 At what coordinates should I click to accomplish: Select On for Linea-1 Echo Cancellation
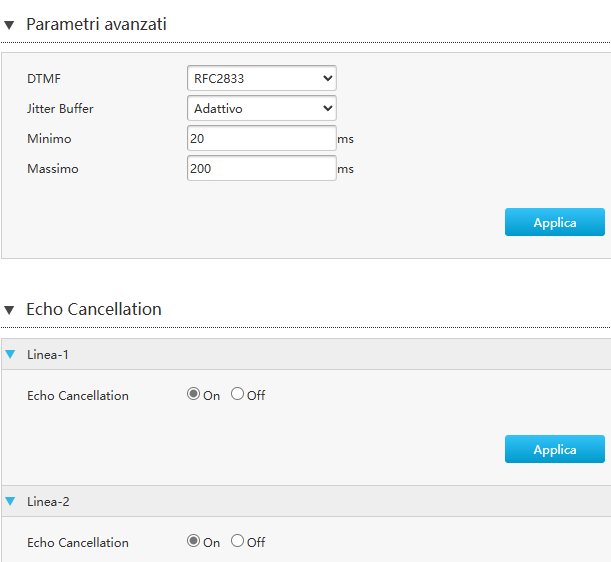click(x=193, y=394)
